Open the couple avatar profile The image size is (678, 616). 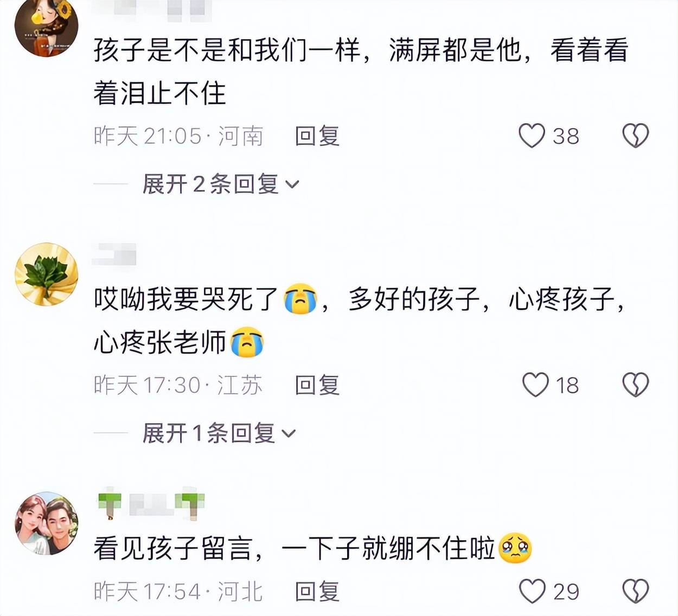click(x=46, y=523)
